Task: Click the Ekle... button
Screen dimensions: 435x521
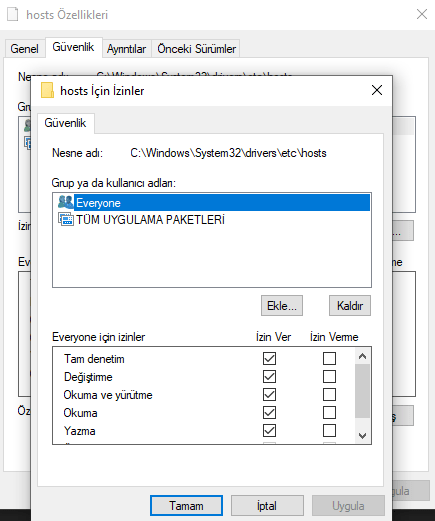Action: pos(282,305)
